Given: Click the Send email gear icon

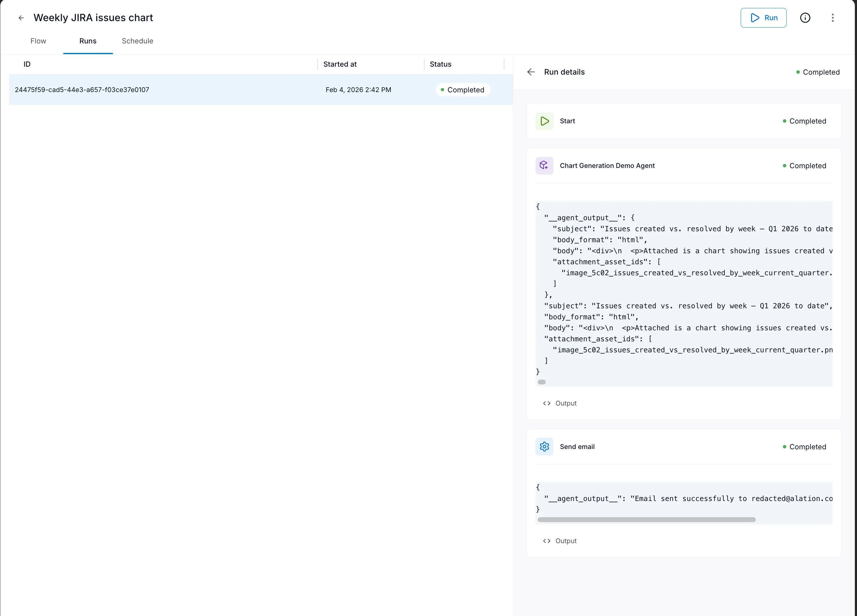Looking at the screenshot, I should [x=544, y=447].
